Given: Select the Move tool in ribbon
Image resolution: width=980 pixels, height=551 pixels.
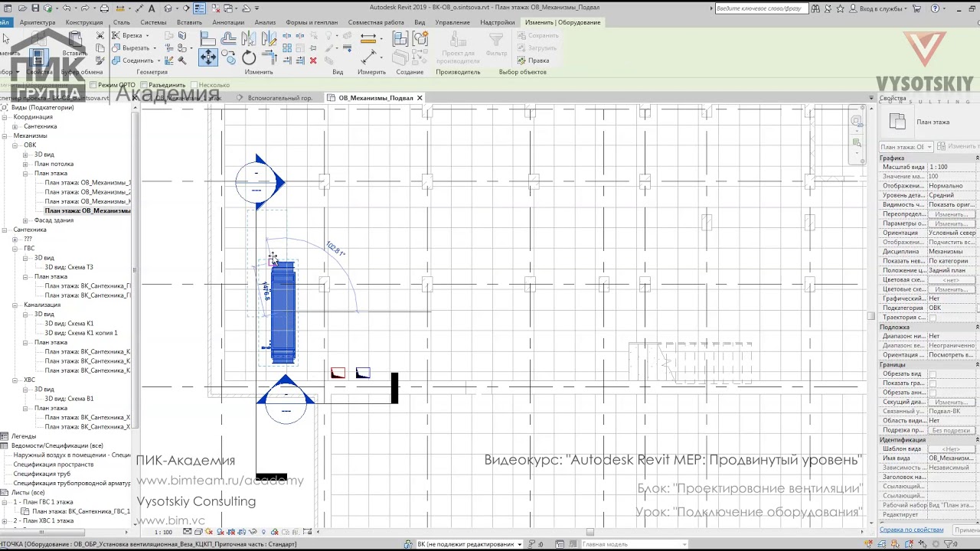Looking at the screenshot, I should pyautogui.click(x=207, y=57).
